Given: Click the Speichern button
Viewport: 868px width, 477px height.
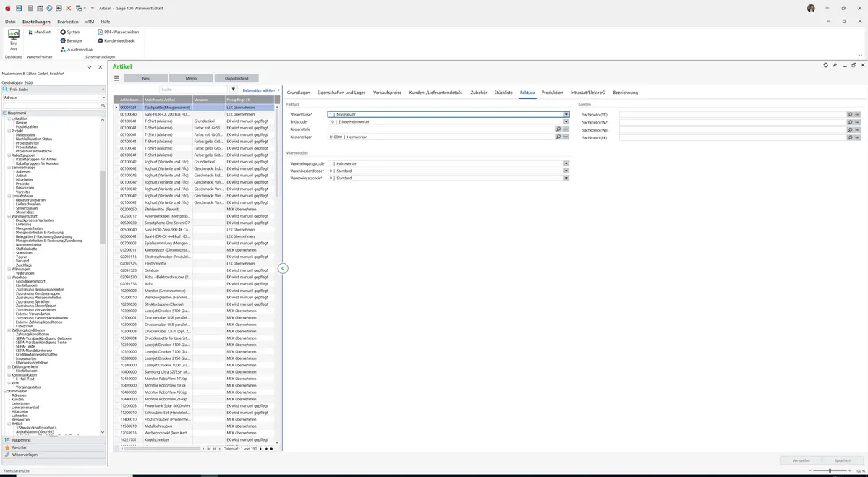Looking at the screenshot, I should click(x=843, y=460).
